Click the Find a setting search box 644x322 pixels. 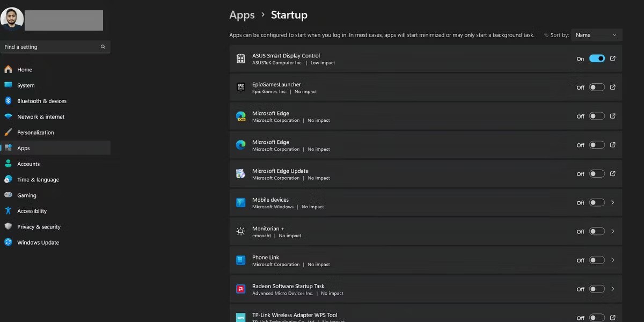pyautogui.click(x=51, y=47)
